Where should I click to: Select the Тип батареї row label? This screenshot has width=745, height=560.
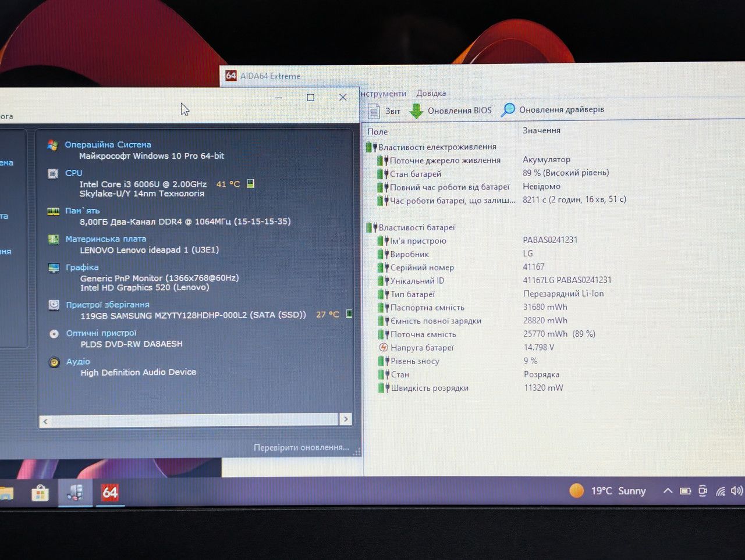[413, 294]
